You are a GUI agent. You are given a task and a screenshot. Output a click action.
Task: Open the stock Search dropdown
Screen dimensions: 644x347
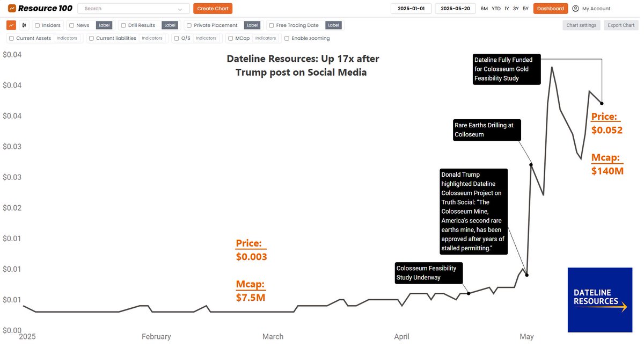pyautogui.click(x=133, y=9)
